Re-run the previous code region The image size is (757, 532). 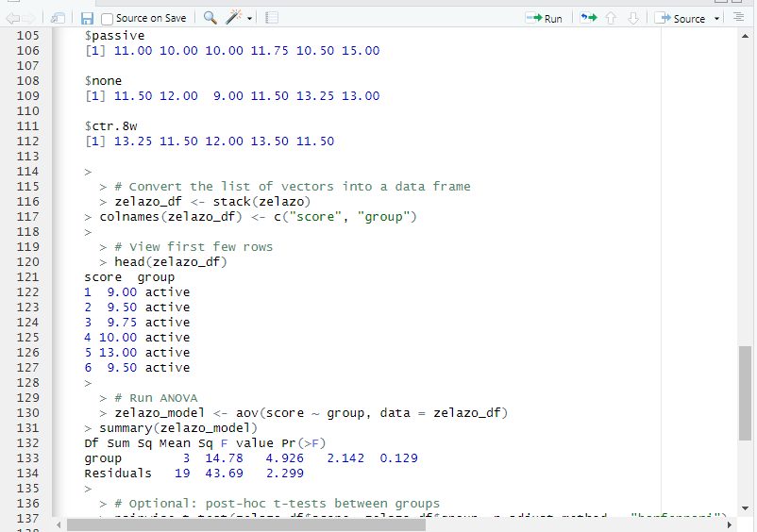(x=589, y=18)
